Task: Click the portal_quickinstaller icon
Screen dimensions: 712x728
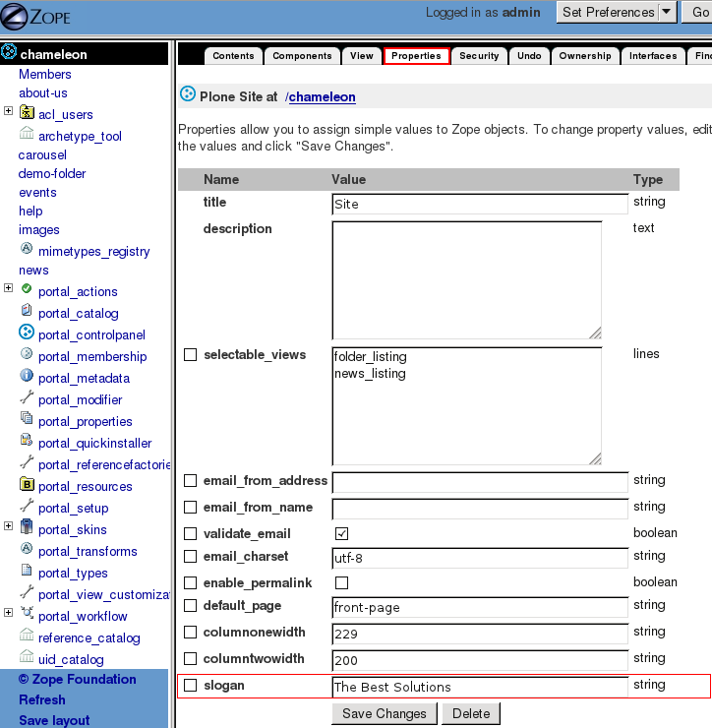Action: click(27, 440)
